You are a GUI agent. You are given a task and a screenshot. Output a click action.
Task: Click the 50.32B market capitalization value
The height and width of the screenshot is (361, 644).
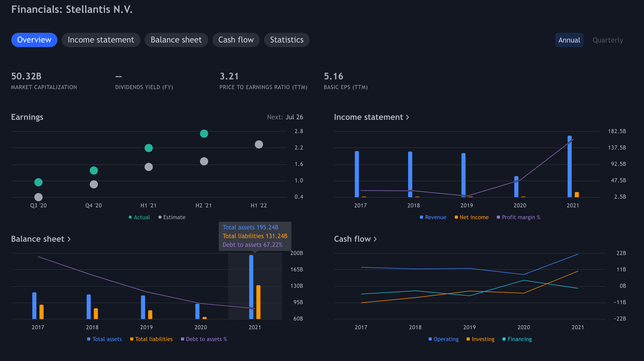[x=26, y=76]
